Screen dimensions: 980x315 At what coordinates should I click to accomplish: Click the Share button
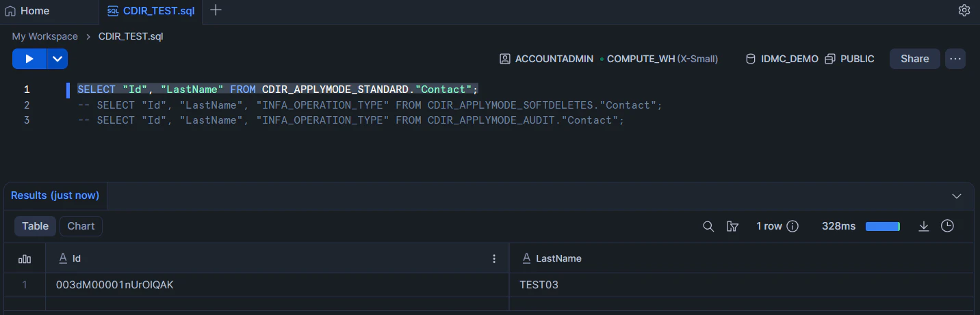(914, 59)
